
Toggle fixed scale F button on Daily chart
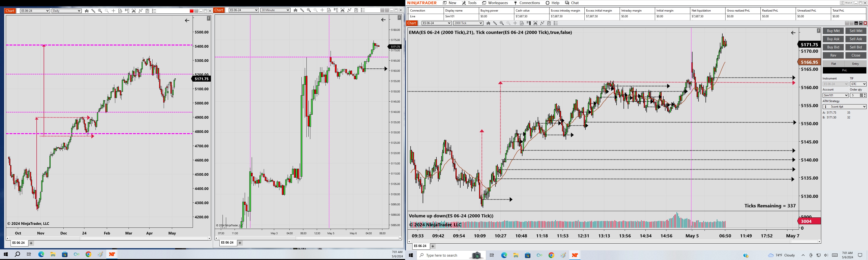click(x=209, y=19)
